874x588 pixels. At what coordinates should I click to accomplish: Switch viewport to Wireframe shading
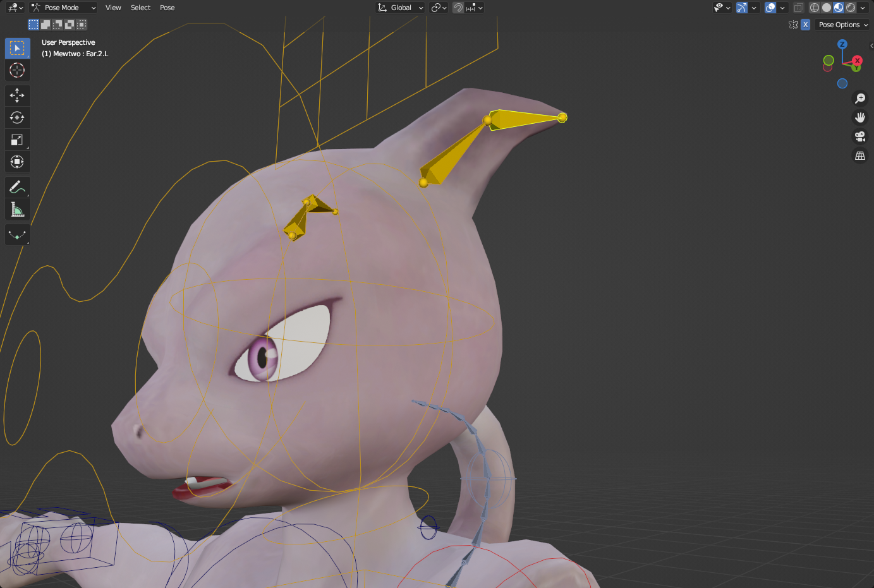point(814,8)
